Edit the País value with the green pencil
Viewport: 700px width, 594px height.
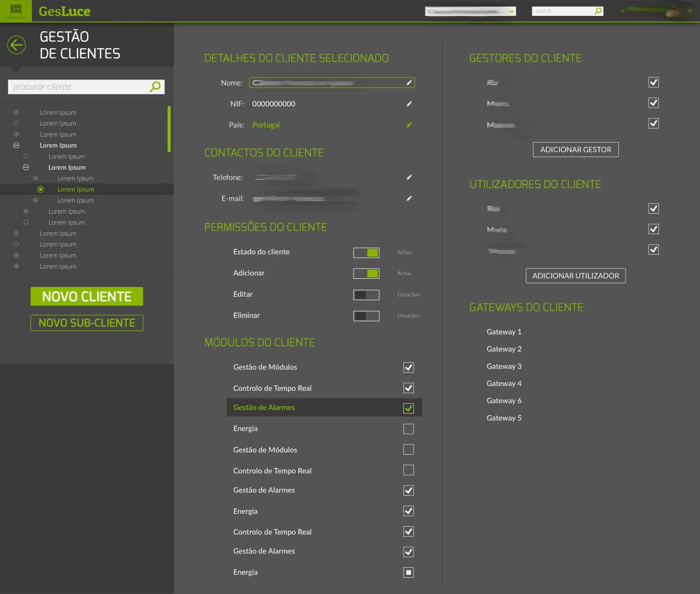click(408, 125)
